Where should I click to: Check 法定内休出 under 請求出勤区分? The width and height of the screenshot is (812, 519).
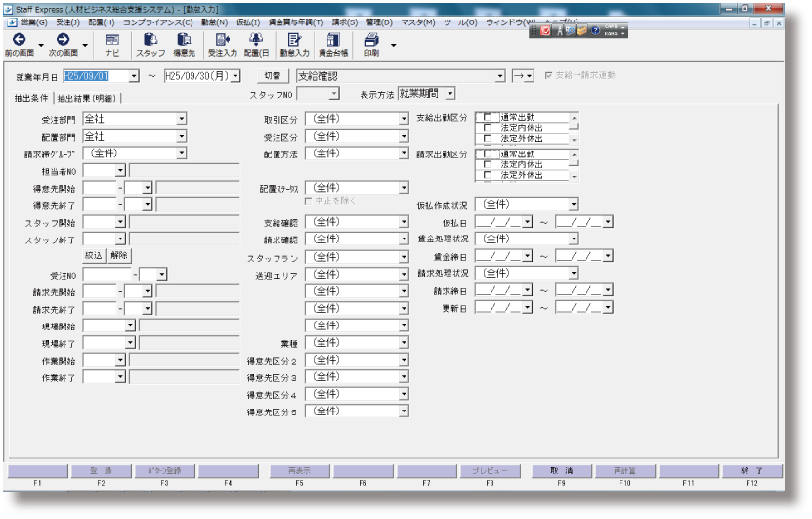point(488,164)
